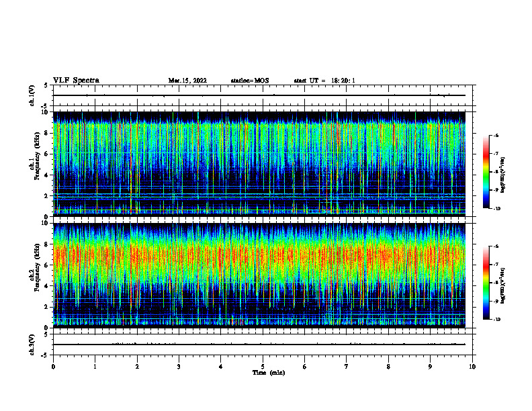The width and height of the screenshot is (532, 411).
Task: Click time axis tick label "3"
Action: [x=179, y=367]
